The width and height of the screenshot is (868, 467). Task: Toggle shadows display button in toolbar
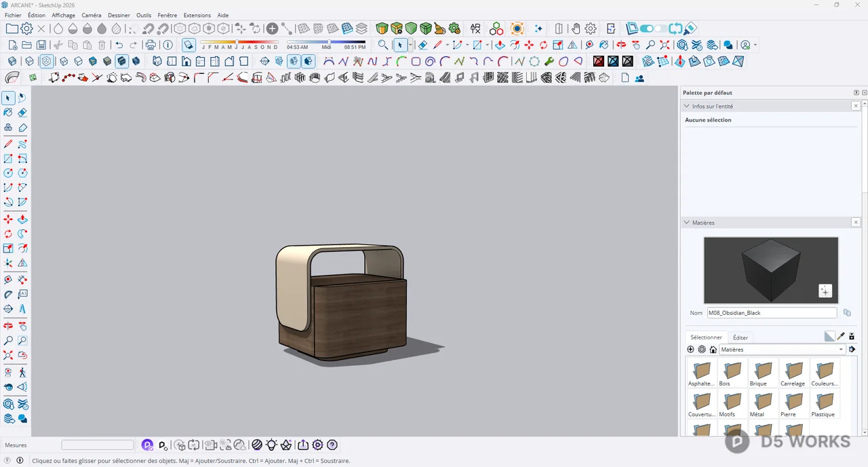(189, 45)
